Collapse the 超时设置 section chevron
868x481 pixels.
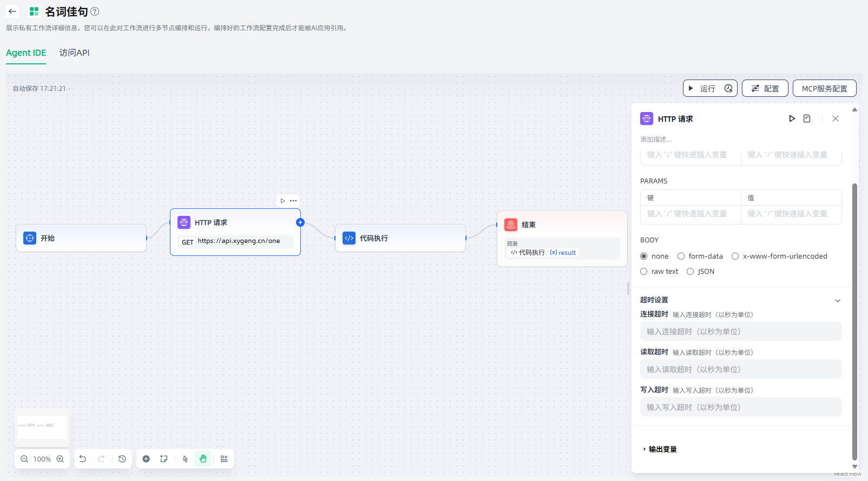click(x=837, y=300)
